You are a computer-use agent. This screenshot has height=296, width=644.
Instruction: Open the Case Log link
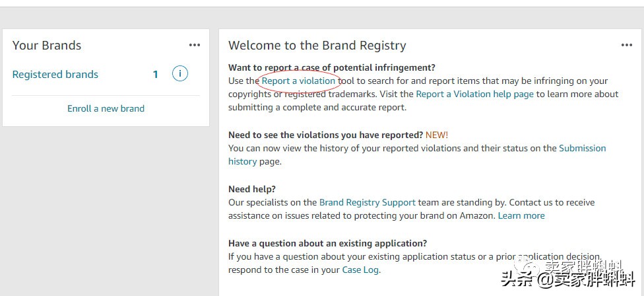pyautogui.click(x=360, y=270)
